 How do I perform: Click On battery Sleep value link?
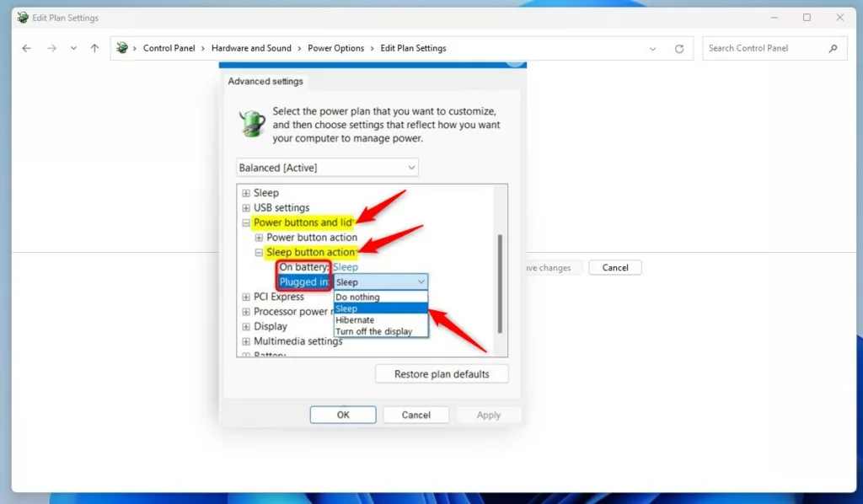(346, 267)
